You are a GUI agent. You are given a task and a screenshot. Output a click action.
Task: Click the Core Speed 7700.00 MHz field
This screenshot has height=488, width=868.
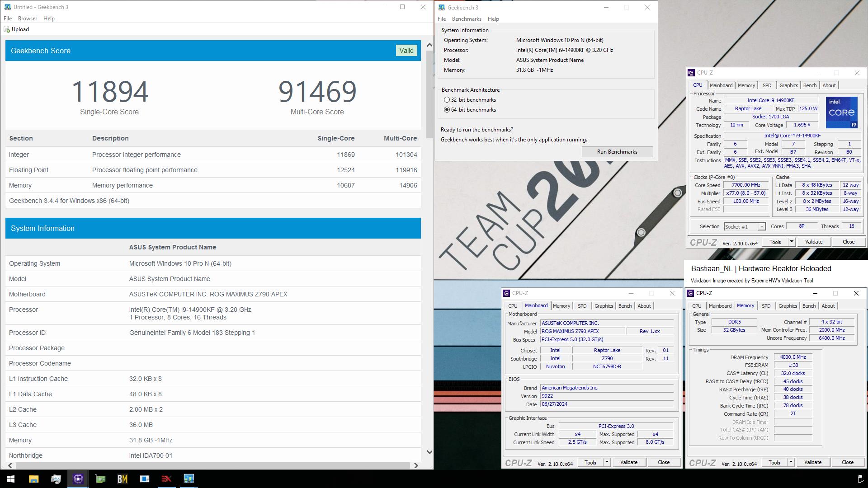click(745, 185)
